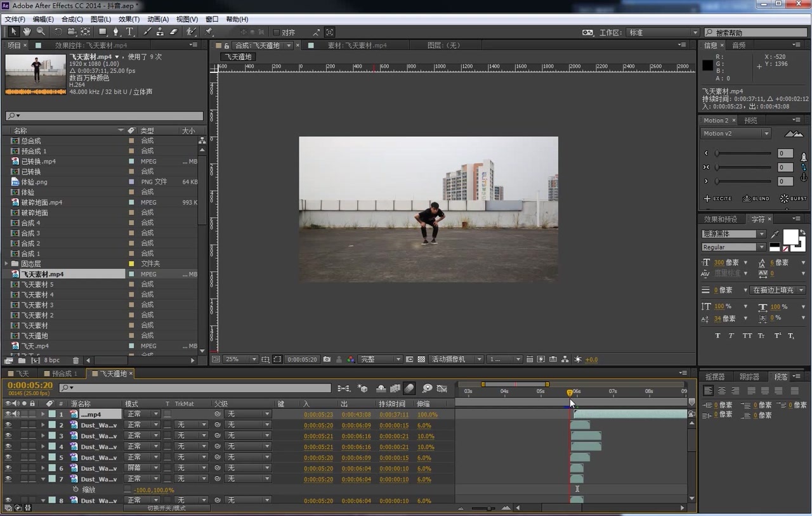Open the composition flowchart icon in viewer

click(565, 359)
